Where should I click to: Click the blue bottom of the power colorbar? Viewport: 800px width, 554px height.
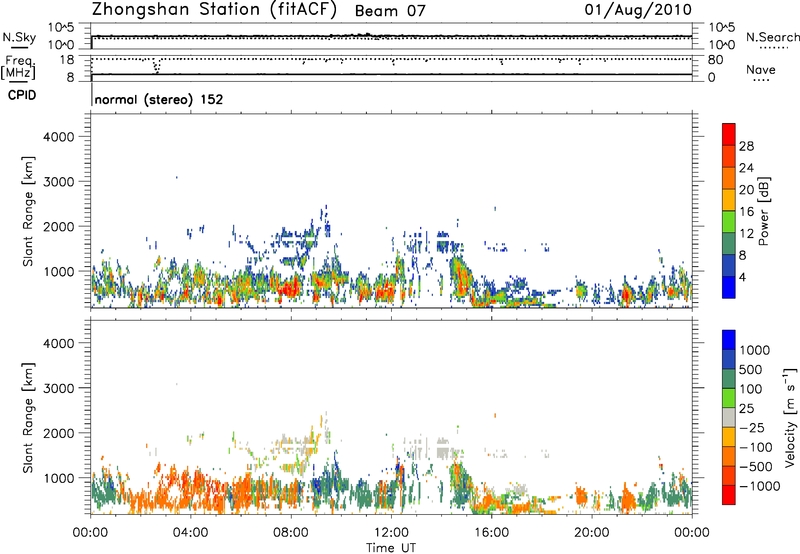(729, 287)
